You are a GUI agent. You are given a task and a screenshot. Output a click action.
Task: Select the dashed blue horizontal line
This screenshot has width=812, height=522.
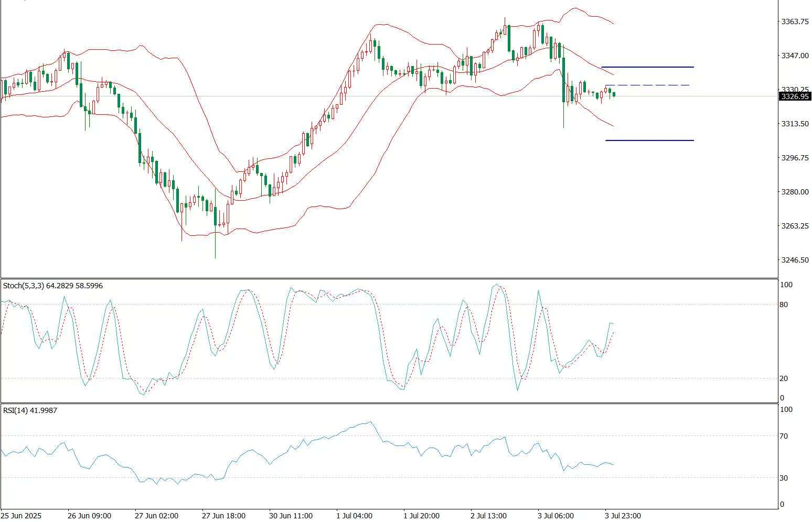pyautogui.click(x=647, y=85)
